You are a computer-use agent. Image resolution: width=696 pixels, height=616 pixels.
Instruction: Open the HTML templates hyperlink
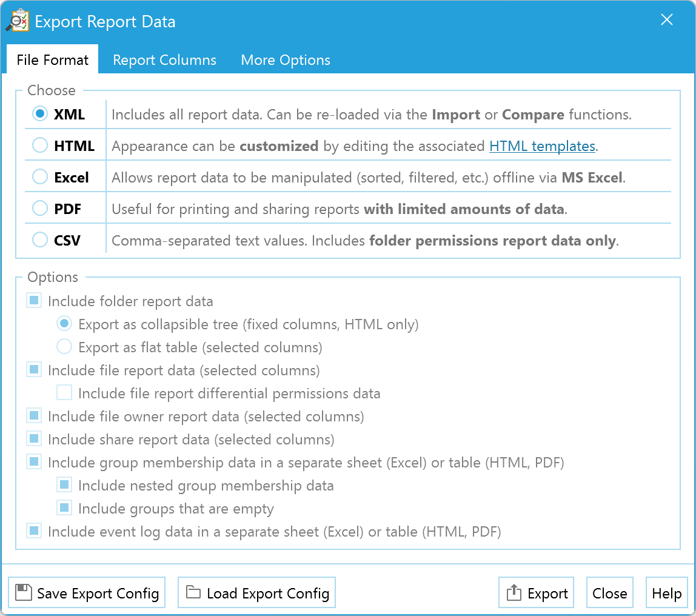542,146
